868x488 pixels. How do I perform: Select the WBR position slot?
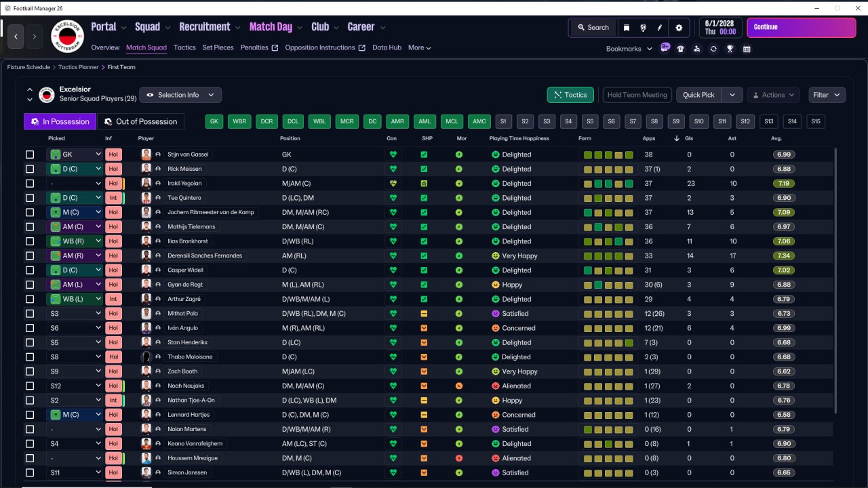coord(239,121)
